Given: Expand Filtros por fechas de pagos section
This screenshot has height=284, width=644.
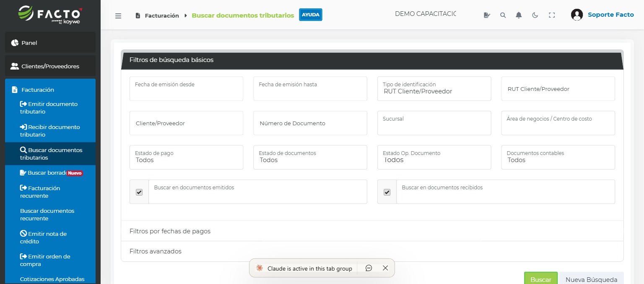Looking at the screenshot, I should pos(170,231).
